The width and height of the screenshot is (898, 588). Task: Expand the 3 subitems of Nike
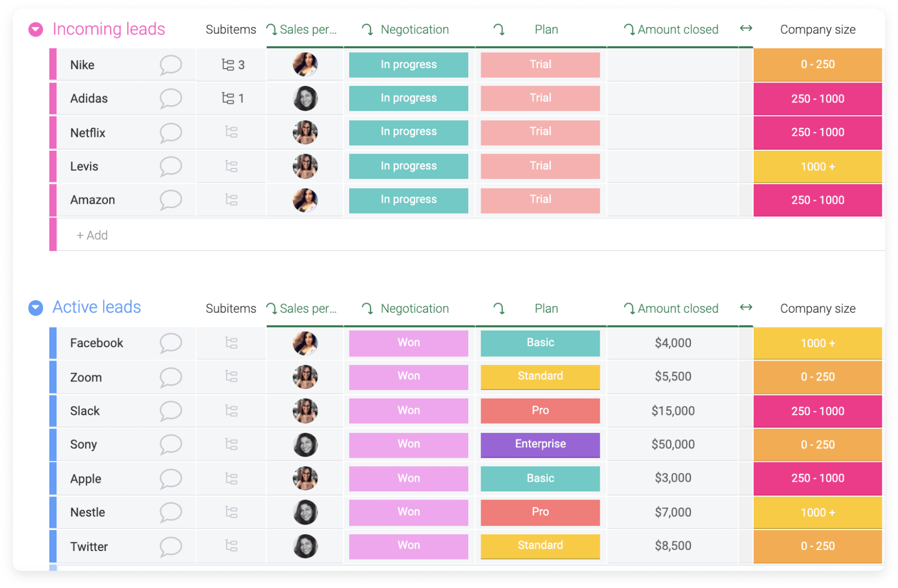tap(233, 65)
